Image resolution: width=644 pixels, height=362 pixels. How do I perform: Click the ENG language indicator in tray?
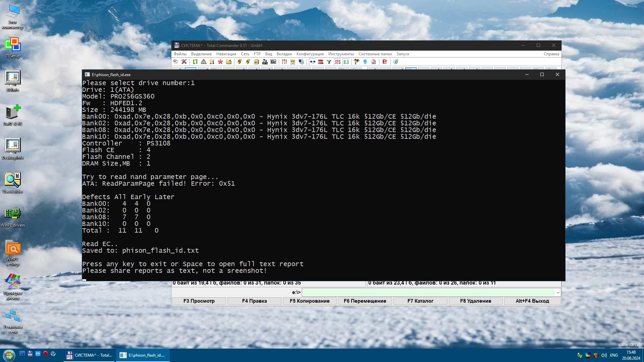pos(614,355)
